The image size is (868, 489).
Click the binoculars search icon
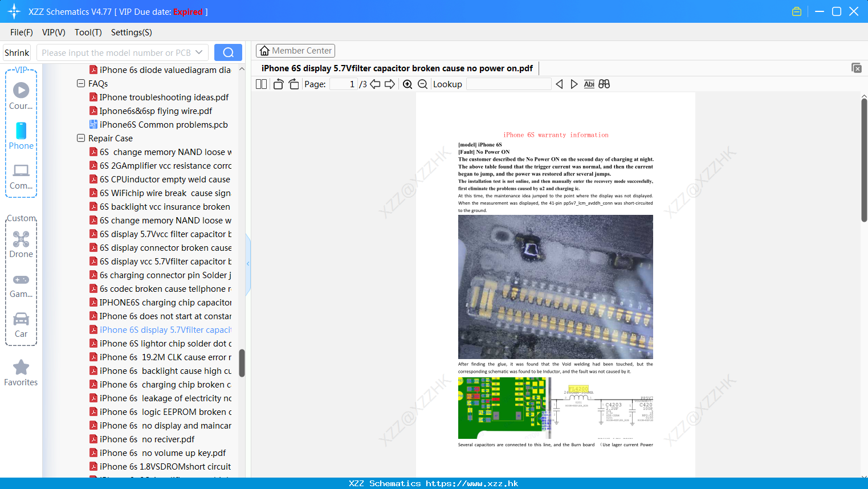click(x=604, y=84)
